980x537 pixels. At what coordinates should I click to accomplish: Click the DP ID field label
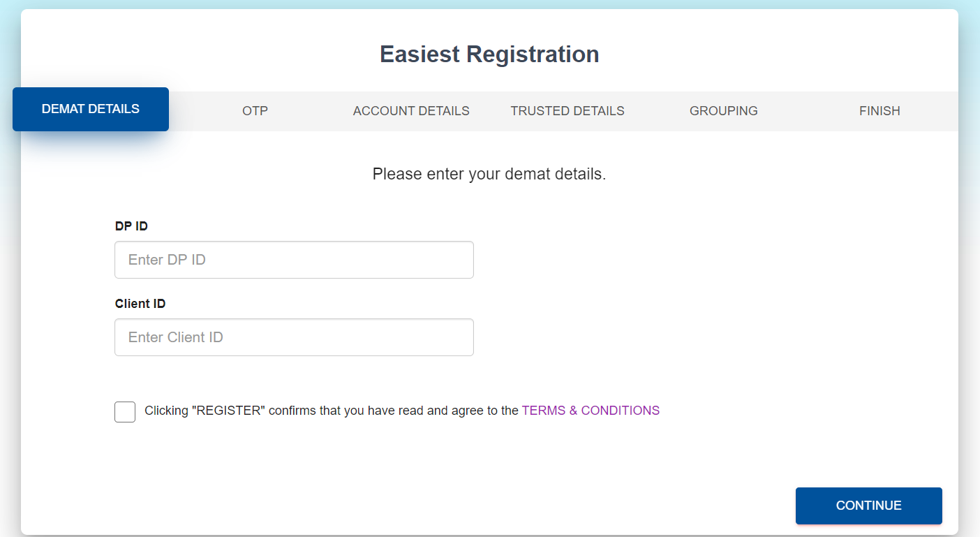pyautogui.click(x=131, y=226)
